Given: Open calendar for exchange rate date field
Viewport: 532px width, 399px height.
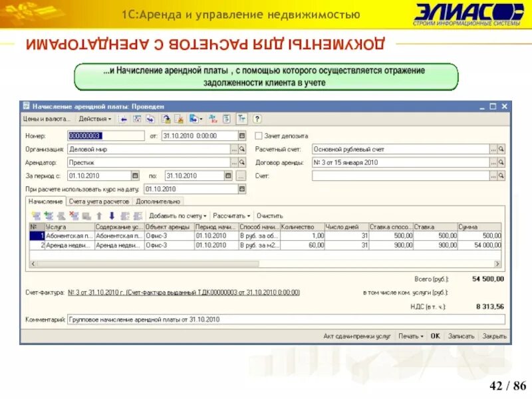Looking at the screenshot, I should click(x=242, y=189).
